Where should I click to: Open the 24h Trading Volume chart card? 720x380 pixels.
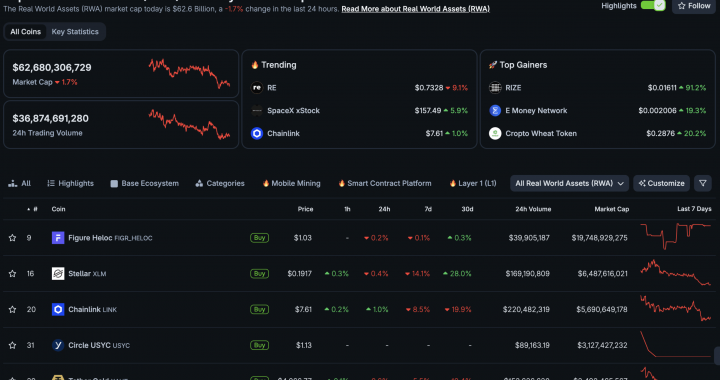(x=121, y=124)
